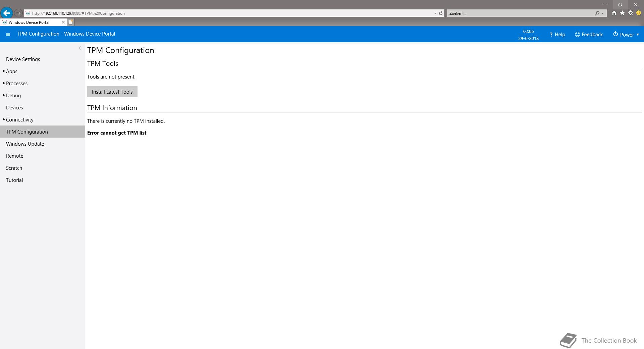Click the Tools are not present message
Screen dimensions: 644x349
coord(111,77)
